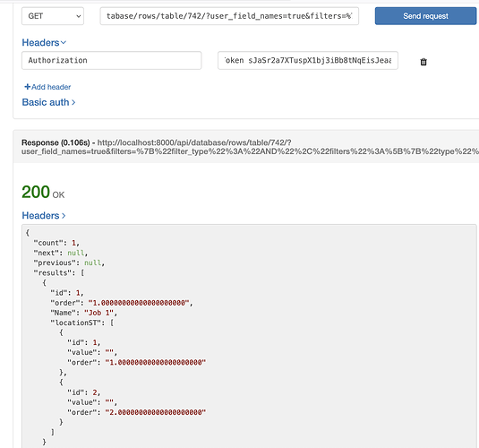Add a new header row
479x448 pixels.
pos(47,87)
